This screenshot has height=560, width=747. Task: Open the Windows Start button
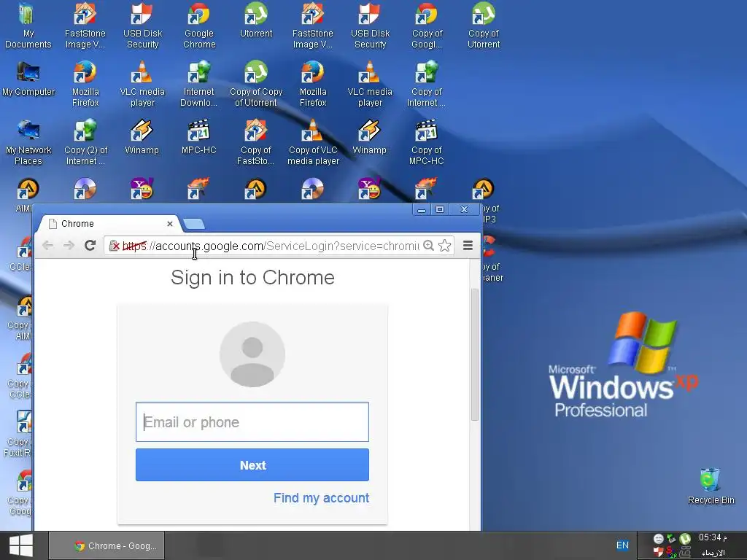coord(21,545)
